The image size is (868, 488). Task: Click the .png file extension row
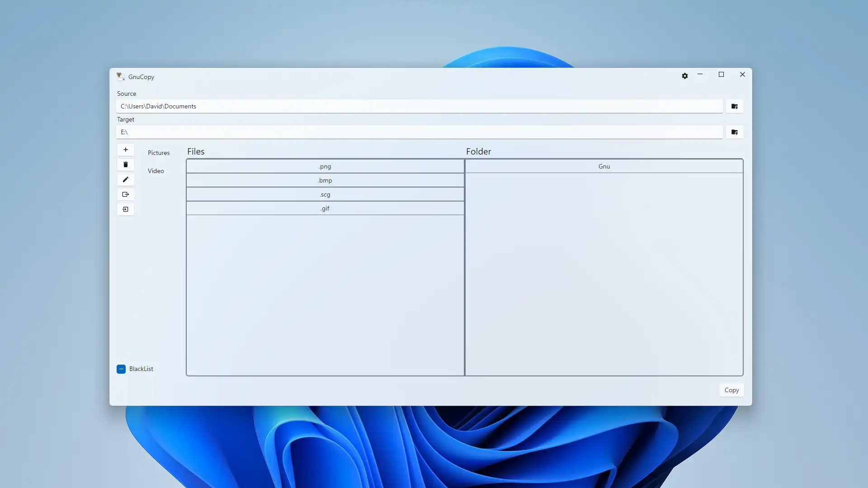tap(325, 166)
